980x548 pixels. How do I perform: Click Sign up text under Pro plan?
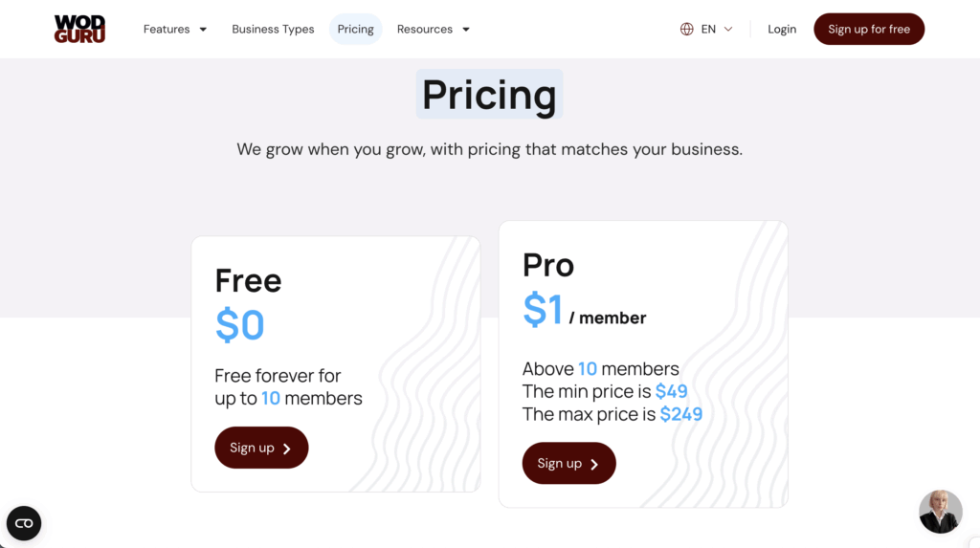pos(559,463)
